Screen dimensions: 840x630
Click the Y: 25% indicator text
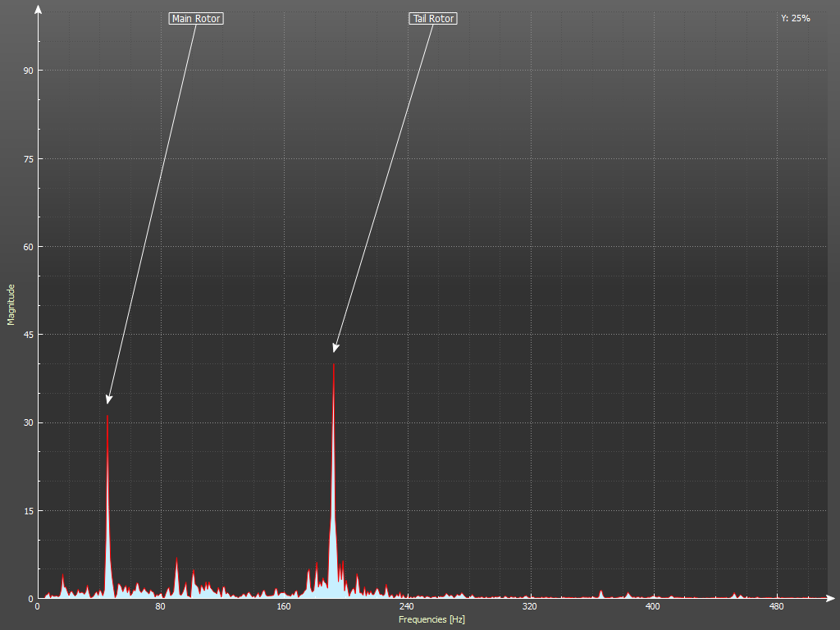pos(795,18)
